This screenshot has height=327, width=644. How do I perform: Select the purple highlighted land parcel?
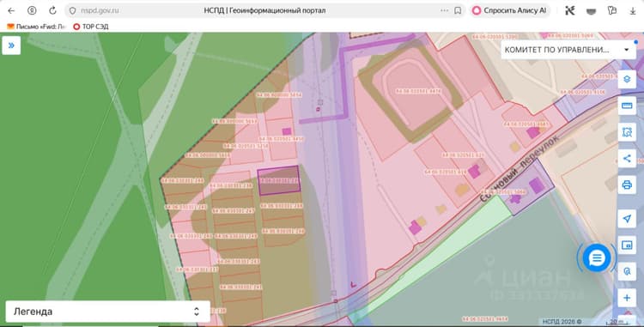coord(279,180)
